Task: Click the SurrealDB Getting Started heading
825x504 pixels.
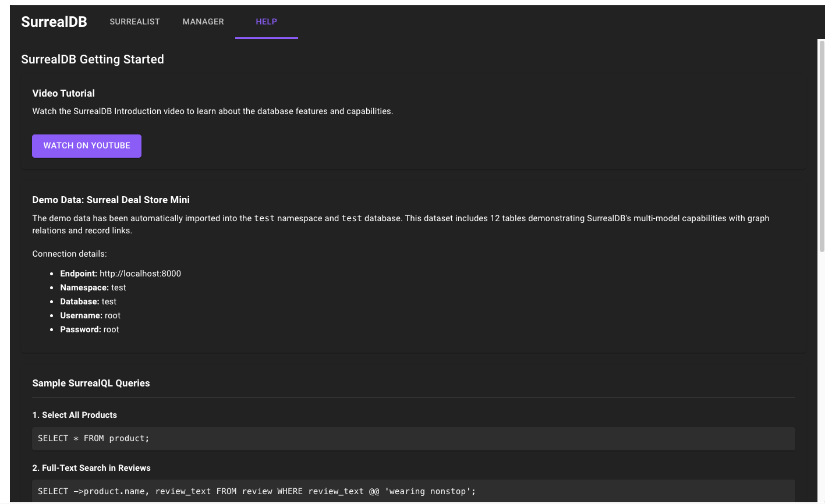Action: 93,59
